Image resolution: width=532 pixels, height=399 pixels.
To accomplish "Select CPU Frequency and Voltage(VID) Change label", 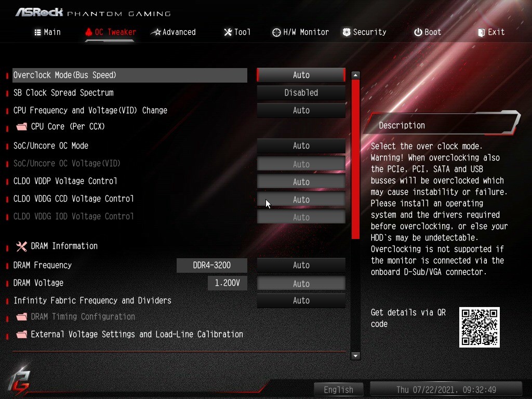I will [x=90, y=110].
